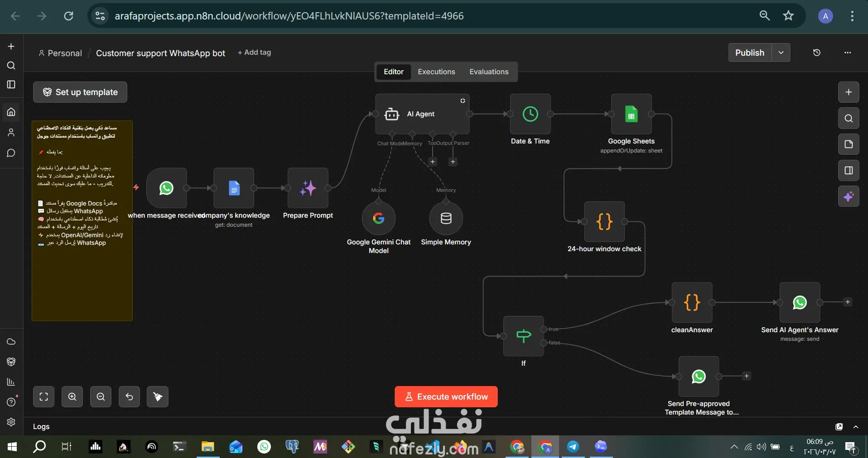Screen dimensions: 868x458
Task: Open the Send Pre-approved Template Message node
Action: click(699, 376)
